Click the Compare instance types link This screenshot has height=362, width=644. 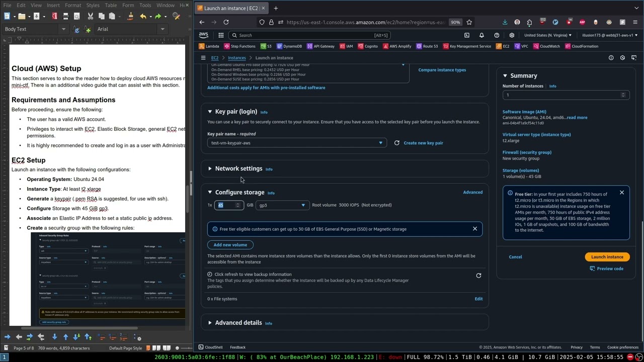pyautogui.click(x=442, y=70)
